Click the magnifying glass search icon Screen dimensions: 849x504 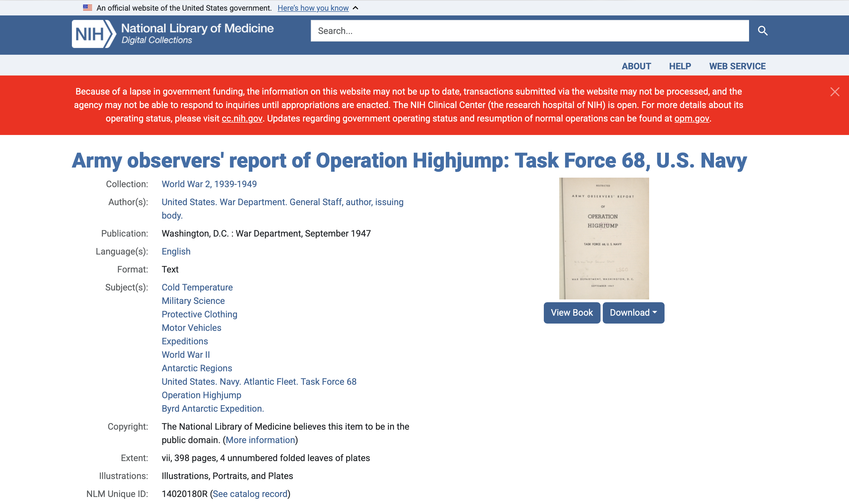[x=762, y=31]
